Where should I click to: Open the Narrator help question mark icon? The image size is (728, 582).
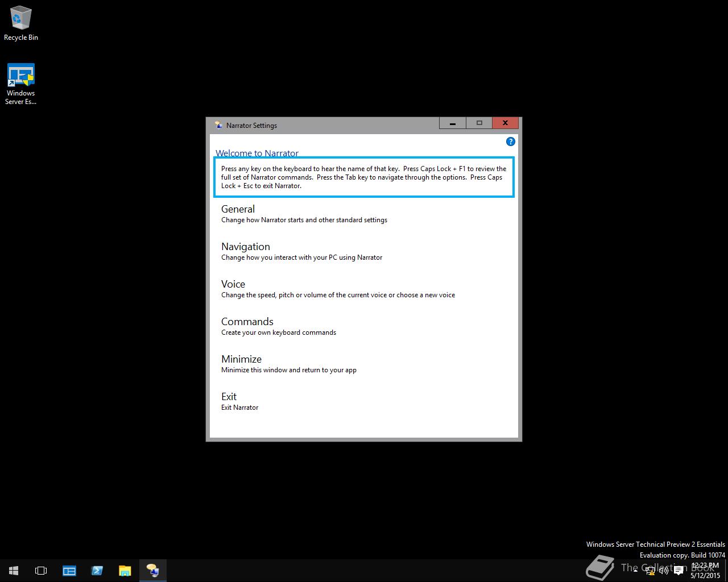pos(510,142)
